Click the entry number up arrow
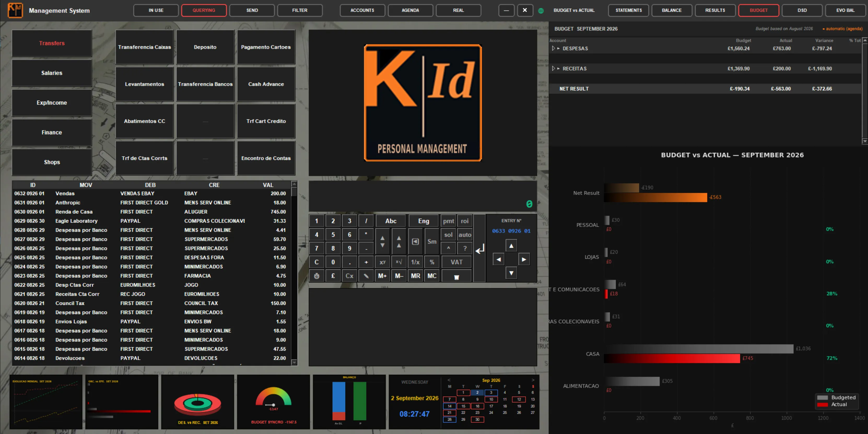 click(x=511, y=246)
